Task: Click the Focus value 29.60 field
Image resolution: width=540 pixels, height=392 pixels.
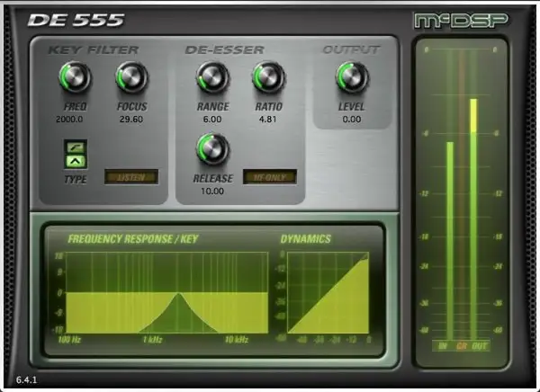Action: (131, 119)
